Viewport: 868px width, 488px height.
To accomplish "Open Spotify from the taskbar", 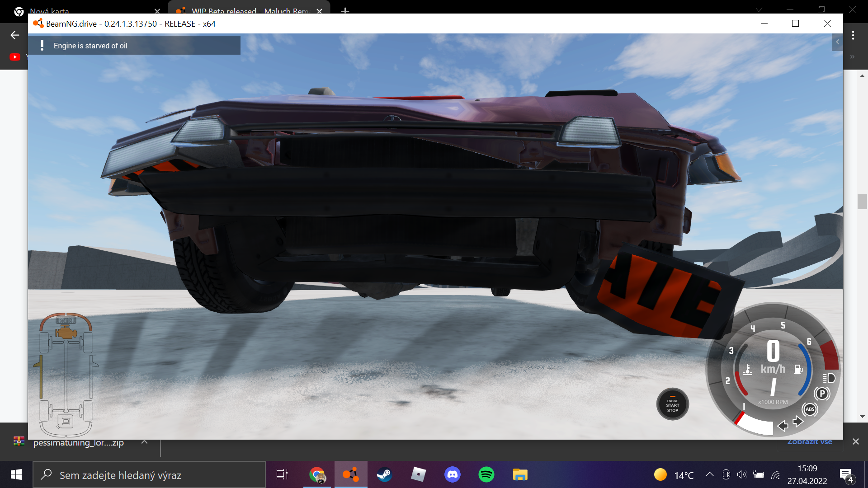I will click(x=486, y=475).
